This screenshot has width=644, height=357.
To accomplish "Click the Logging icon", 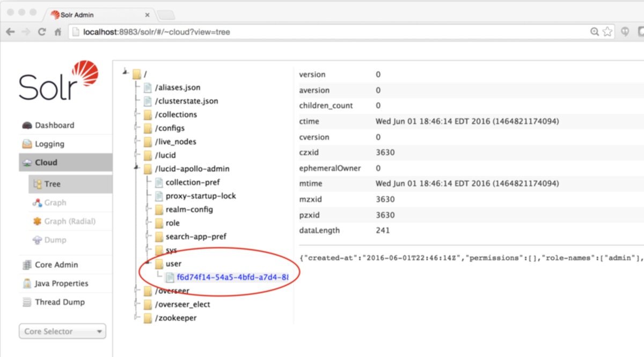I will (27, 144).
